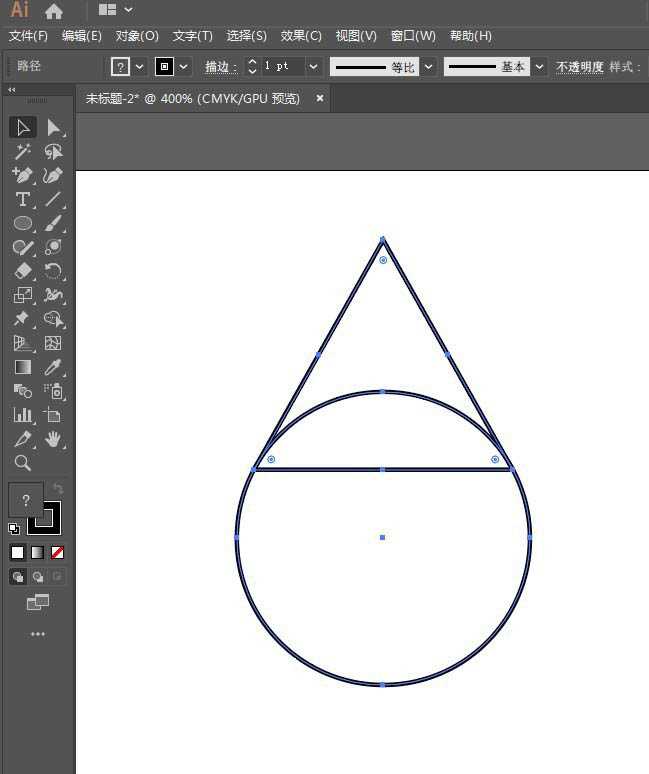
Task: Choose the Hand tool
Action: pyautogui.click(x=53, y=439)
